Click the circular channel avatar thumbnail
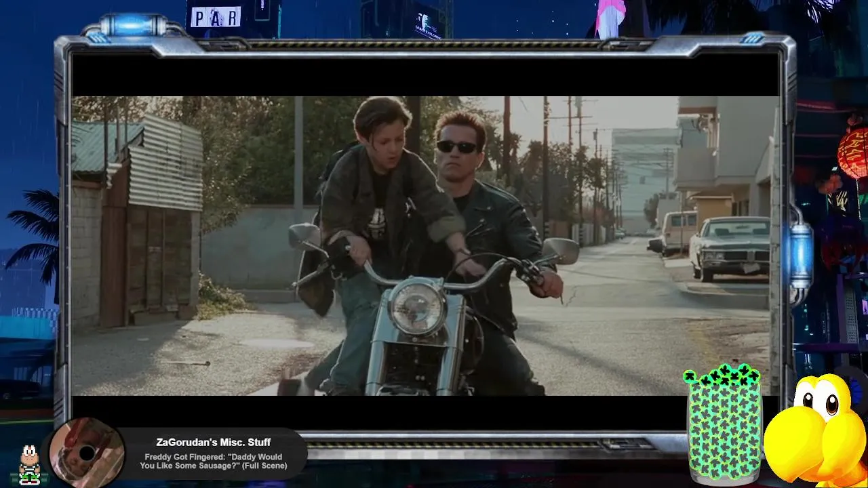The width and height of the screenshot is (868, 488). click(87, 453)
